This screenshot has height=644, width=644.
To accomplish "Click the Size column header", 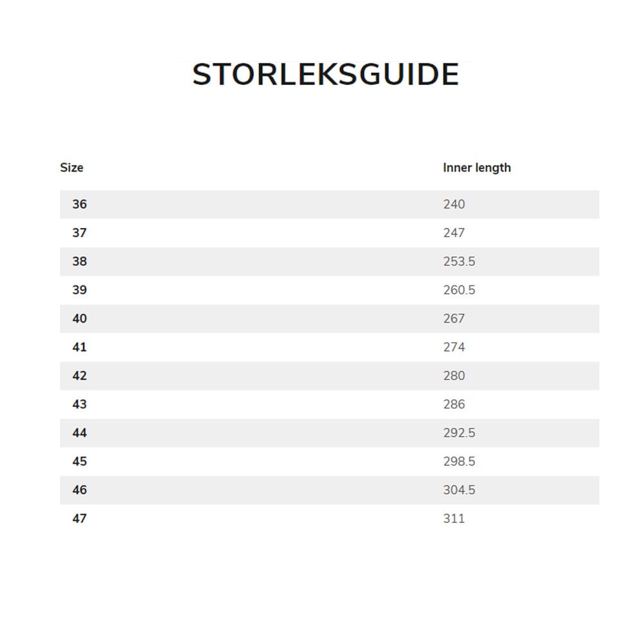I will 71,167.
